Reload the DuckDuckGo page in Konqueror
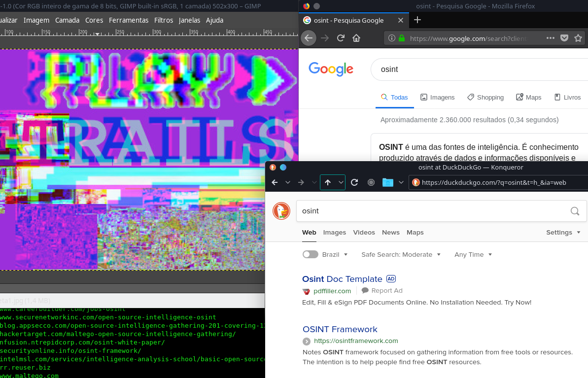 [354, 182]
